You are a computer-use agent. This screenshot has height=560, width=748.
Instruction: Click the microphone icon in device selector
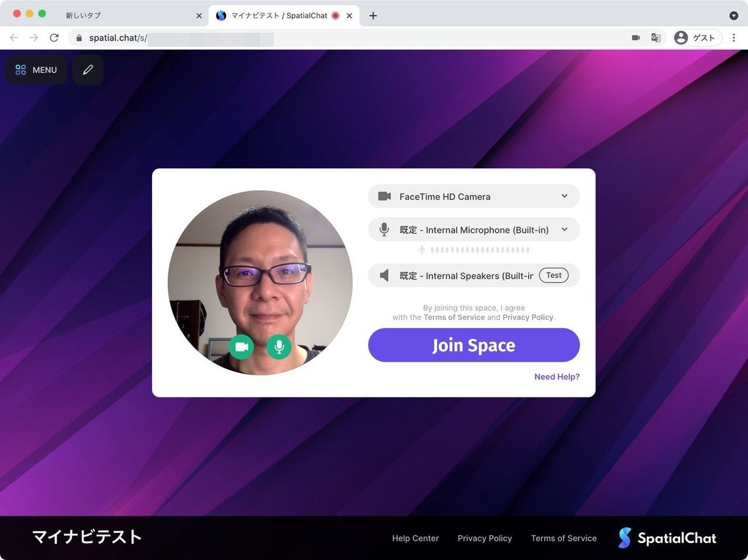point(384,229)
